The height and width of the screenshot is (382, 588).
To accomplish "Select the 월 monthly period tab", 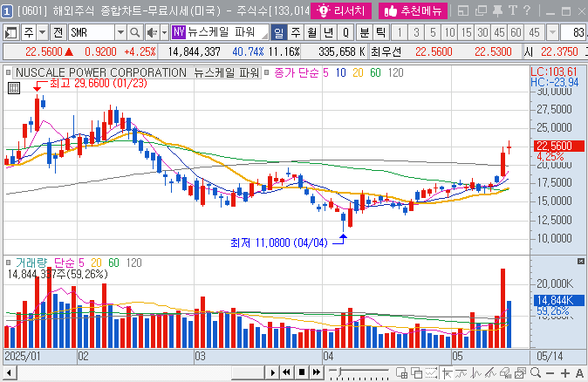I will click(x=312, y=33).
